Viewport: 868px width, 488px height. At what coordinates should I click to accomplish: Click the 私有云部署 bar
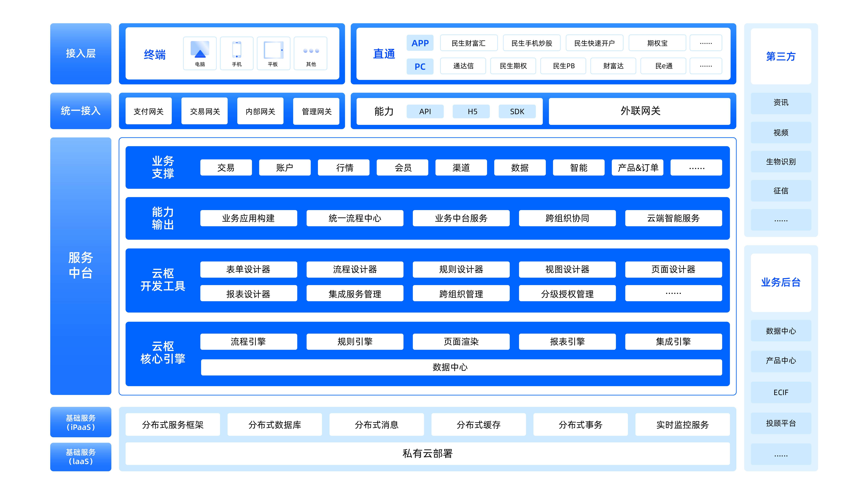(428, 454)
